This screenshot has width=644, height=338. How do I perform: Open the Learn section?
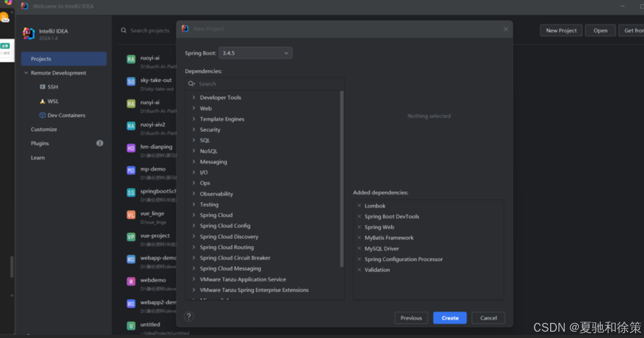click(x=38, y=158)
